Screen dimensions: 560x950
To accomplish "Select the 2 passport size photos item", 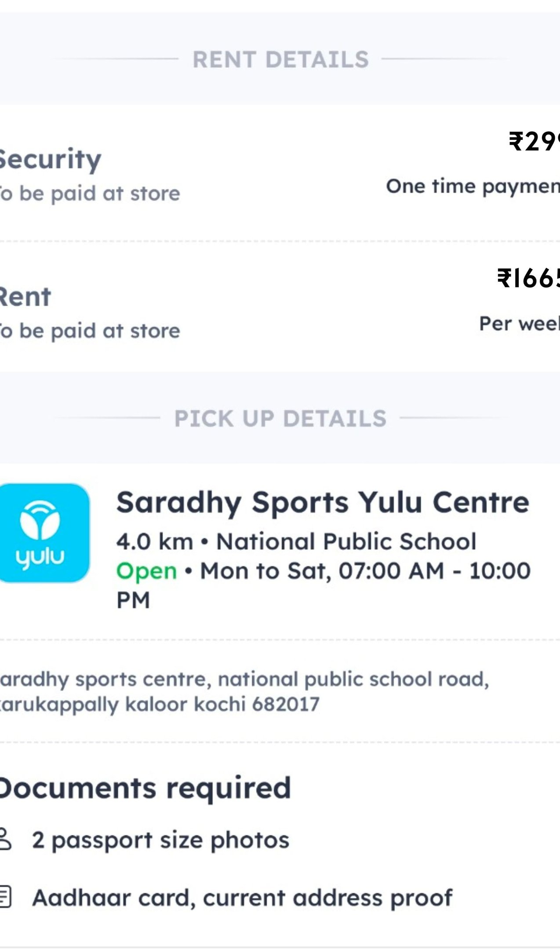I will pos(160,840).
